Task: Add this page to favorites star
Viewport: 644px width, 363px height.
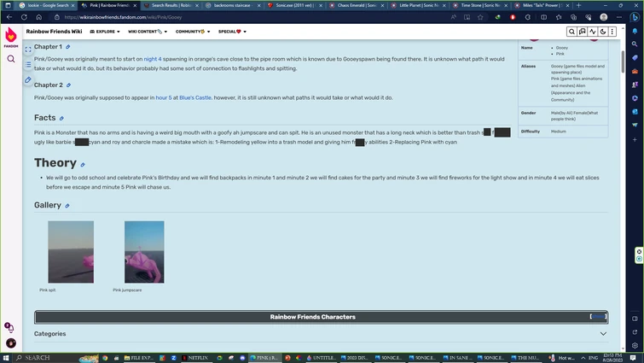Action: click(480, 17)
